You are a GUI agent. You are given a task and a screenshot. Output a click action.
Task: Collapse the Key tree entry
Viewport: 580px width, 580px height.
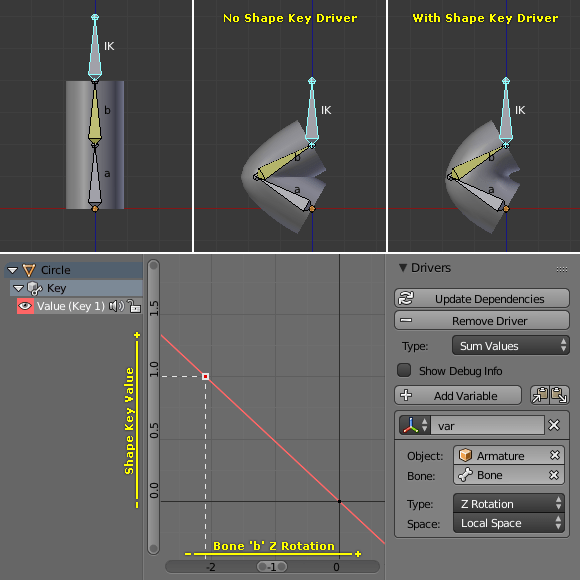pos(18,288)
